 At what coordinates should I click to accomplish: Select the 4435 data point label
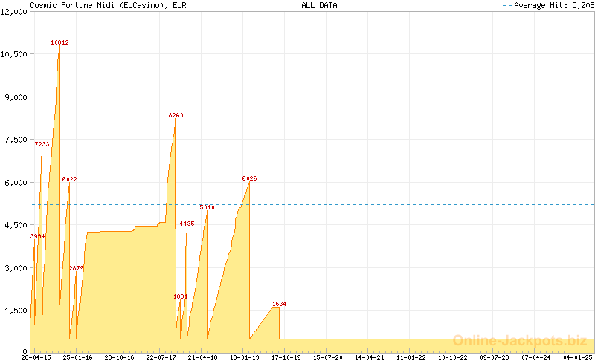pos(187,224)
